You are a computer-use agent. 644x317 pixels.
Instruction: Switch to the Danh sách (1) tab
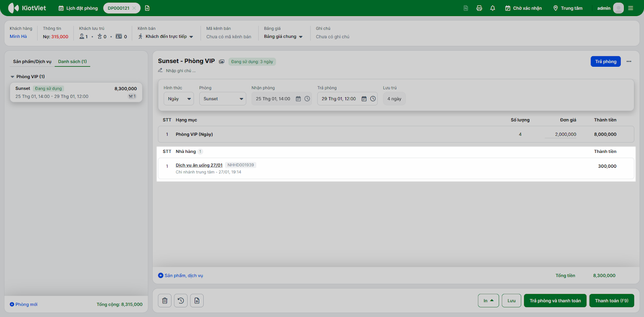tap(72, 62)
